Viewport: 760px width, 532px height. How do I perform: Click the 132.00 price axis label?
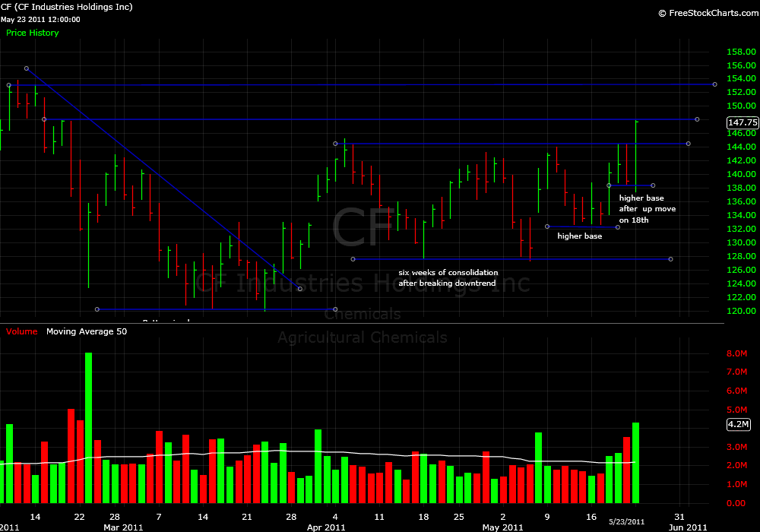tap(741, 229)
